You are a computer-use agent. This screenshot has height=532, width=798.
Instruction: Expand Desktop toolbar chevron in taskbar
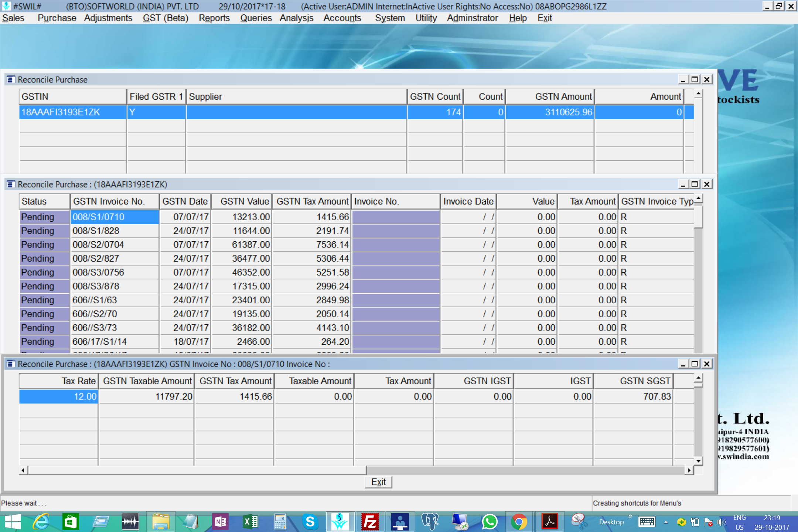coord(630,516)
